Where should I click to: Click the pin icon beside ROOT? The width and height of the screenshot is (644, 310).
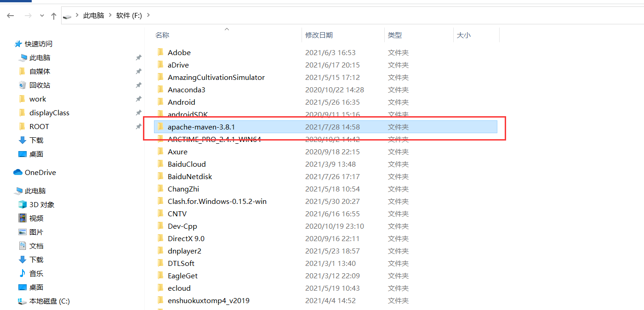[x=138, y=126]
